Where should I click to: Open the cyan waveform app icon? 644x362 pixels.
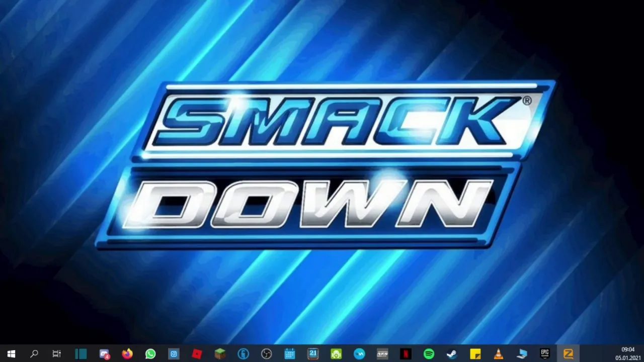click(x=359, y=354)
